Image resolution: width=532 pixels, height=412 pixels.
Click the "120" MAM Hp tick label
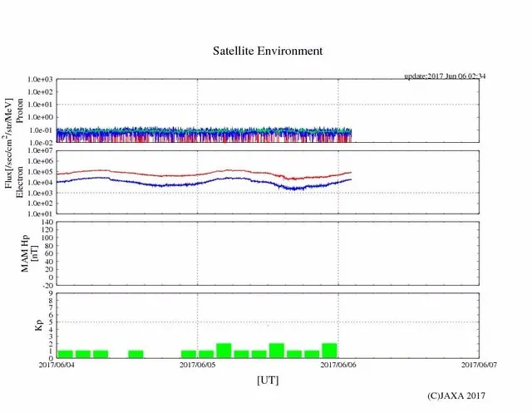point(47,230)
